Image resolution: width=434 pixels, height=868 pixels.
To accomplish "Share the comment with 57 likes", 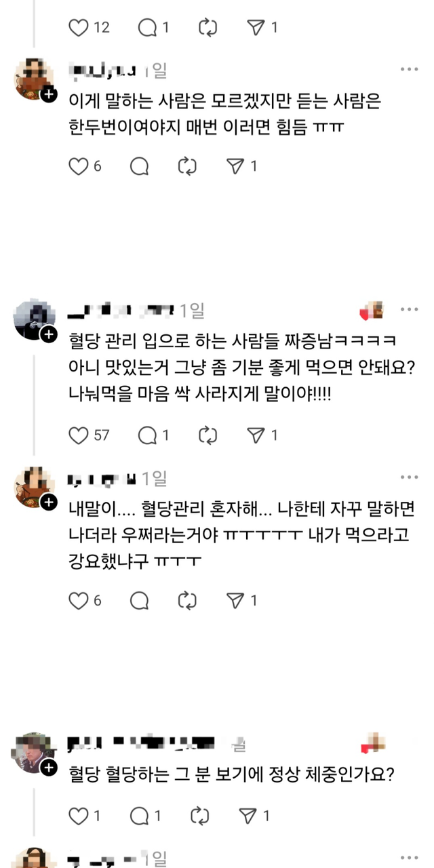I will click(x=254, y=435).
